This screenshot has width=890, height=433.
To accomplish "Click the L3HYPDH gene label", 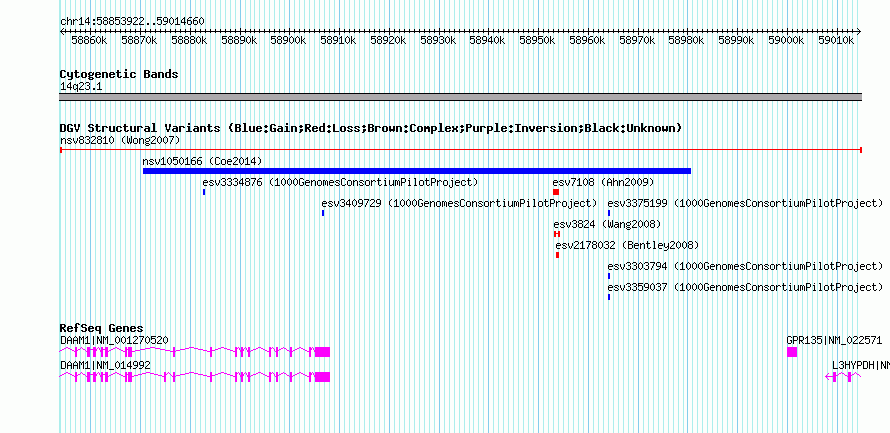I will [x=861, y=365].
